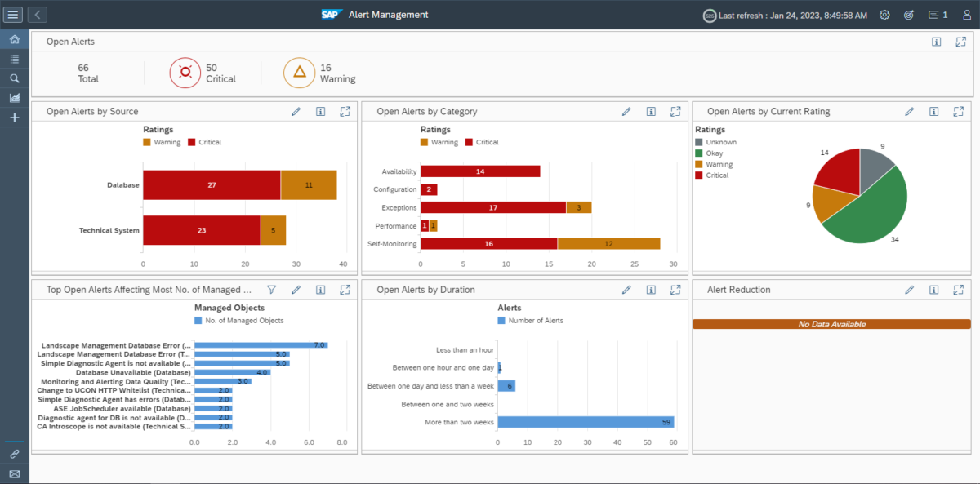The image size is (980, 484).
Task: Open the filter on Top Open Alerts card
Action: pos(271,289)
